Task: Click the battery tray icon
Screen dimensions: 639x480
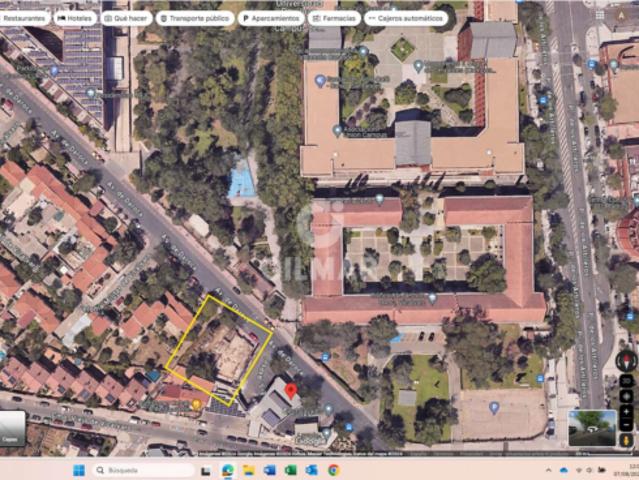Action: pyautogui.click(x=602, y=471)
